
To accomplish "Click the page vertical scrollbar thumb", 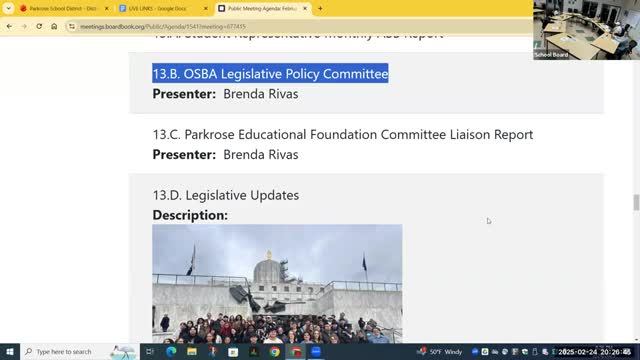I will [636, 202].
